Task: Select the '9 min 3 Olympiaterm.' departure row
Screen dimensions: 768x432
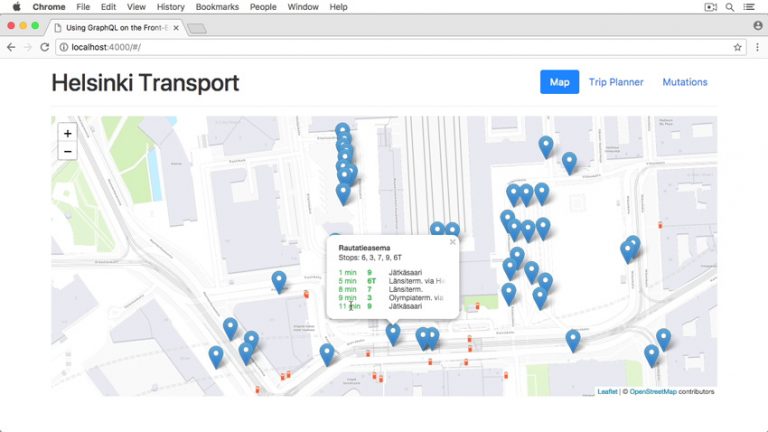Action: 391,298
